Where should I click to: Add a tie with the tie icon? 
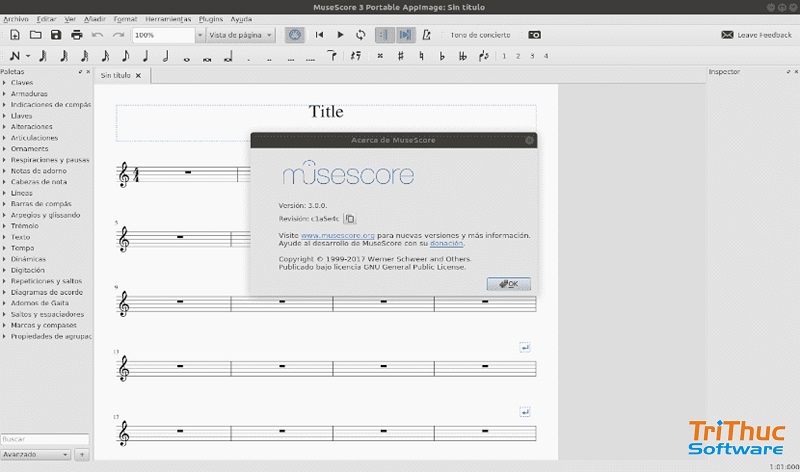coord(332,56)
